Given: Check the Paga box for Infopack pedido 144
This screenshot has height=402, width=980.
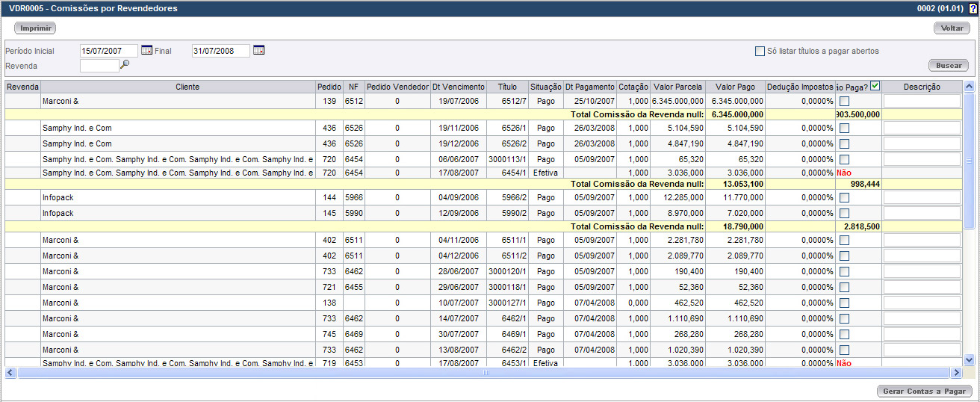Looking at the screenshot, I should (x=844, y=198).
